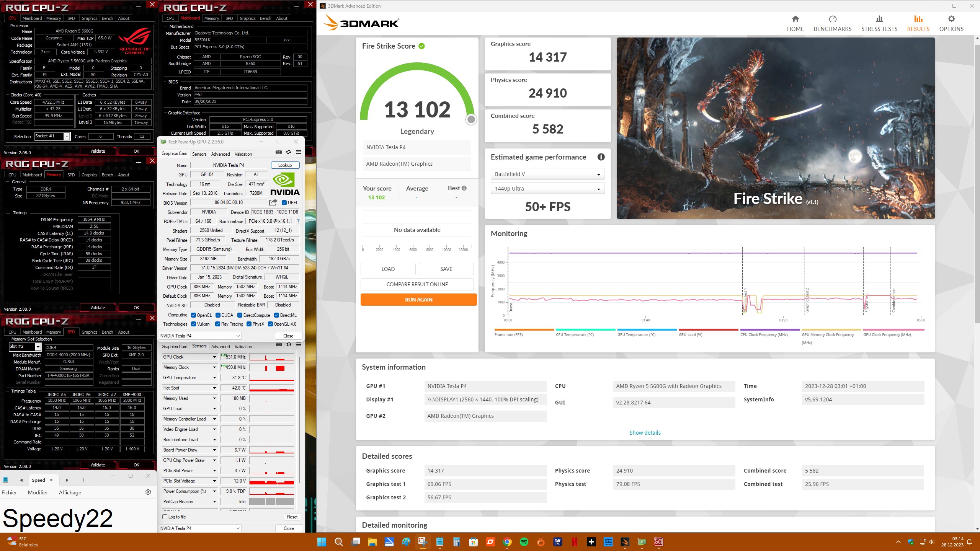
Task: Refresh the GPU-Z Sensors window
Action: tap(289, 345)
